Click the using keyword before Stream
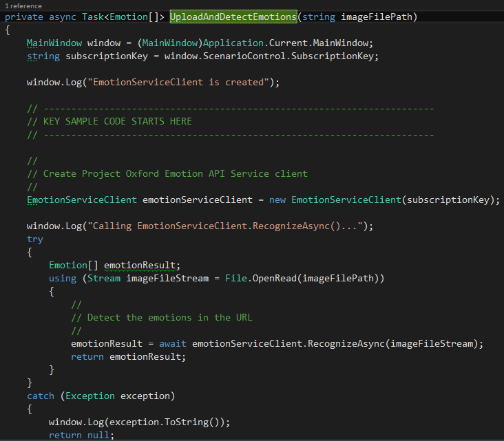 pos(63,279)
